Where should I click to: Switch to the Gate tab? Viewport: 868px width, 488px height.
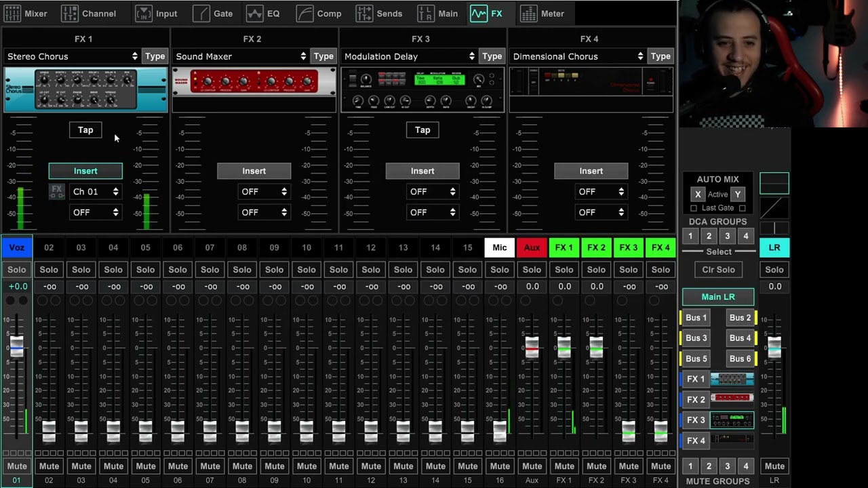pyautogui.click(x=213, y=14)
